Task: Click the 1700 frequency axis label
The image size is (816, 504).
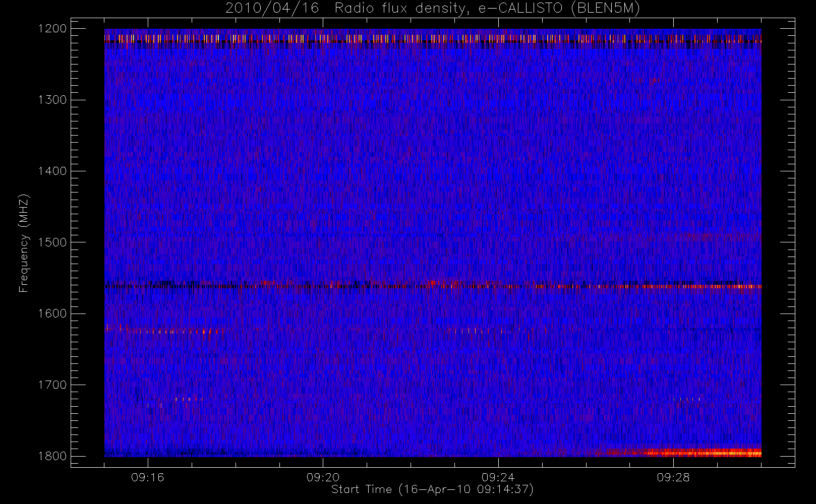Action: (x=52, y=385)
